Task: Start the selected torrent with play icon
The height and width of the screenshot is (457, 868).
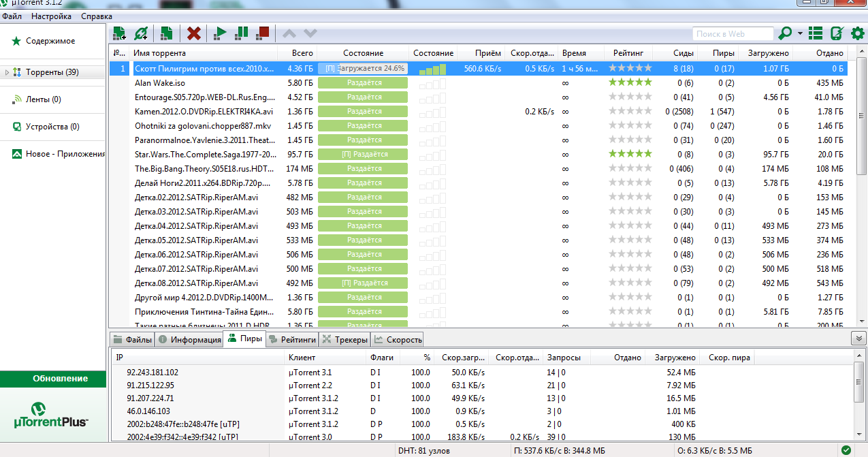Action: pos(221,33)
